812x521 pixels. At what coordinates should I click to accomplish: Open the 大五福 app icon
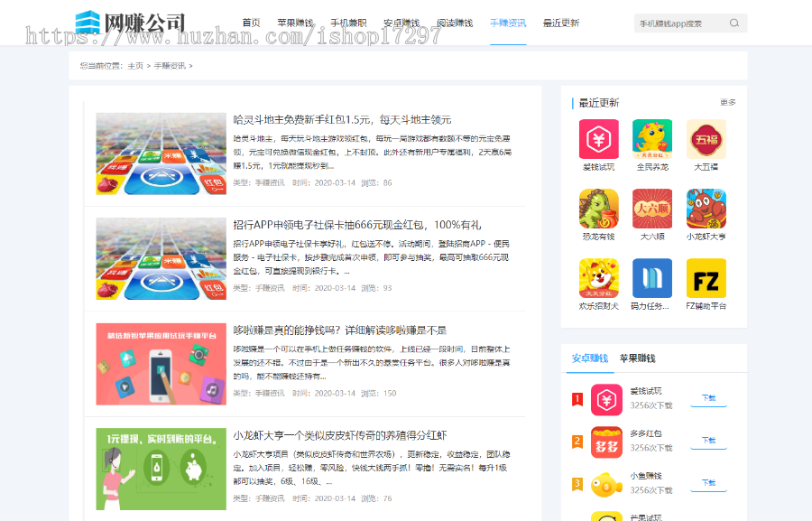click(704, 140)
